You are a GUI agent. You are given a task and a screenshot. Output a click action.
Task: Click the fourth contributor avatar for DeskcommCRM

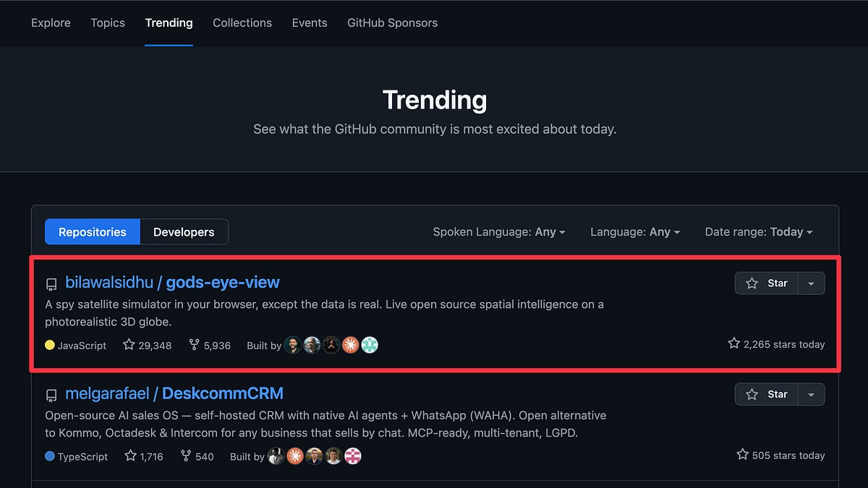click(333, 456)
